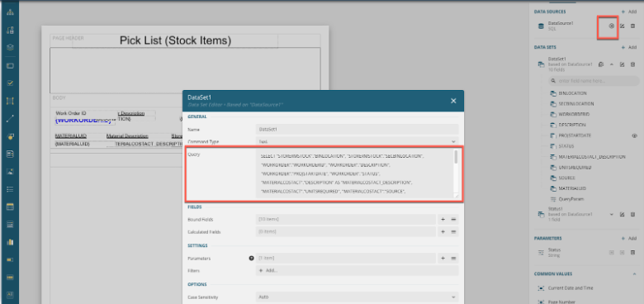Choose the Line tool in left toolbar
Viewport: 644px width, 304px height.
(10, 119)
